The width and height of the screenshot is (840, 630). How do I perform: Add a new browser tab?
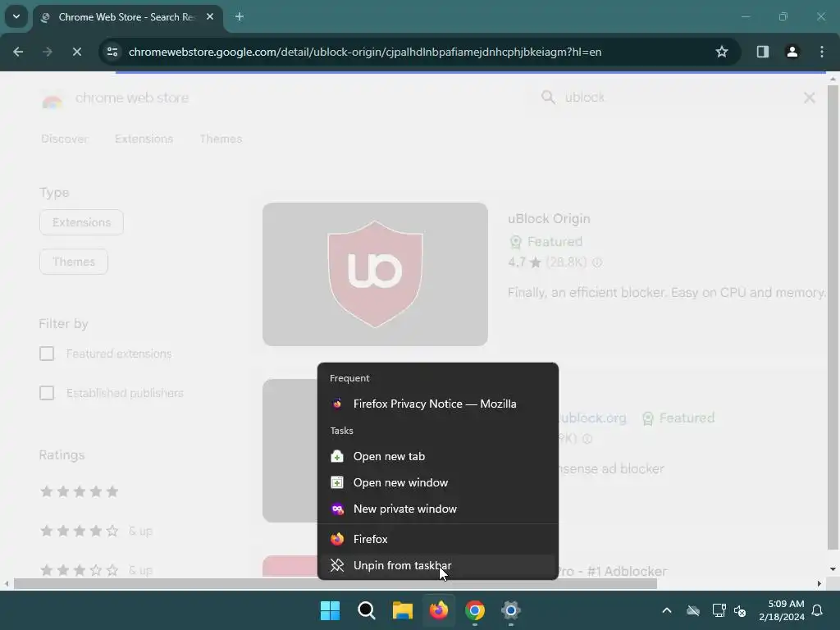[x=240, y=16]
